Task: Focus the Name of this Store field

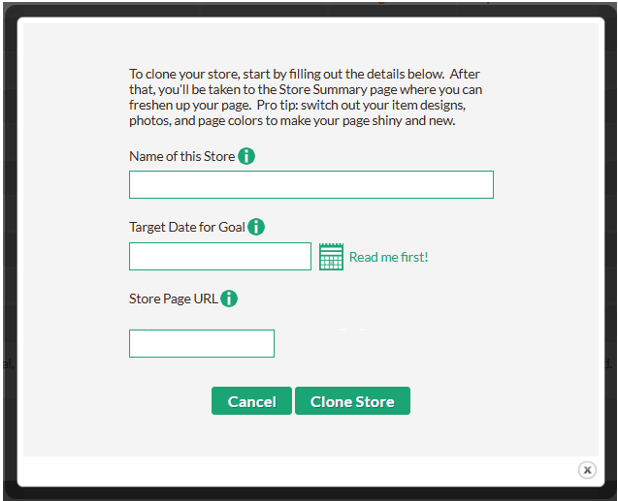Action: coord(311,185)
